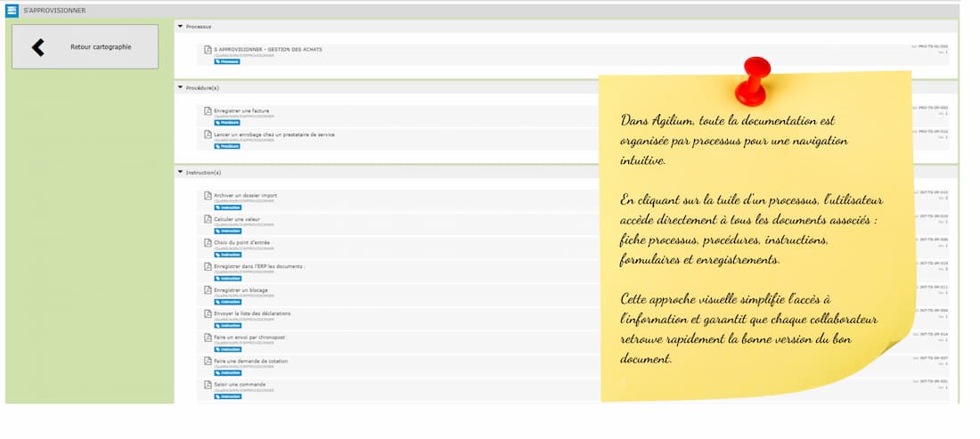The width and height of the screenshot is (980, 439).
Task: Collapse the Procédure(s) section
Action: 180,87
